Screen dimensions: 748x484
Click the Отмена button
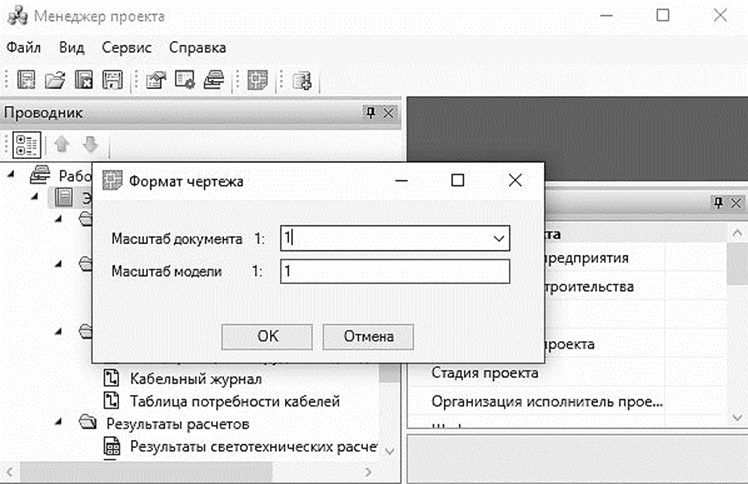pyautogui.click(x=369, y=336)
